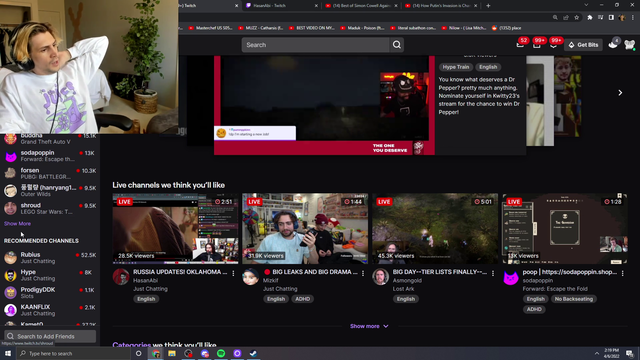This screenshot has width=640, height=360.
Task: Click the Cortana circle on the taskbar
Action: [x=139, y=353]
